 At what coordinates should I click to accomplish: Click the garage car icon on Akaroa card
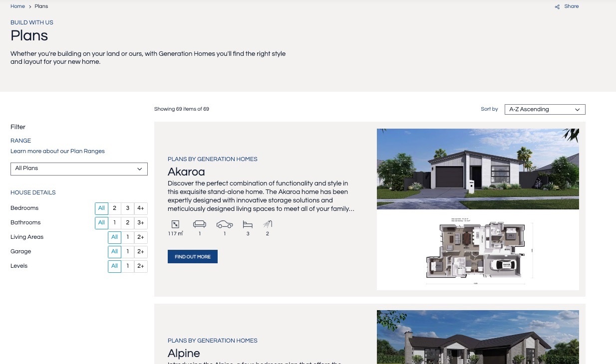click(225, 224)
